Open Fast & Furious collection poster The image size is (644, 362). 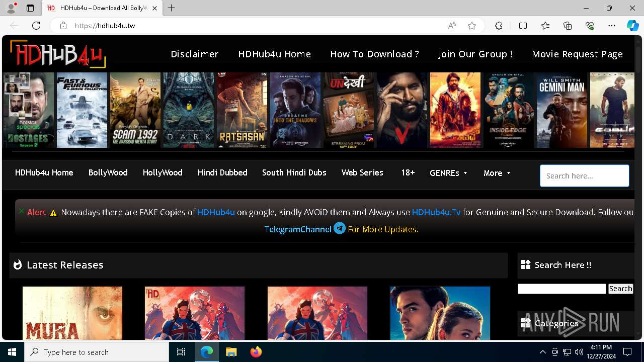pyautogui.click(x=82, y=110)
